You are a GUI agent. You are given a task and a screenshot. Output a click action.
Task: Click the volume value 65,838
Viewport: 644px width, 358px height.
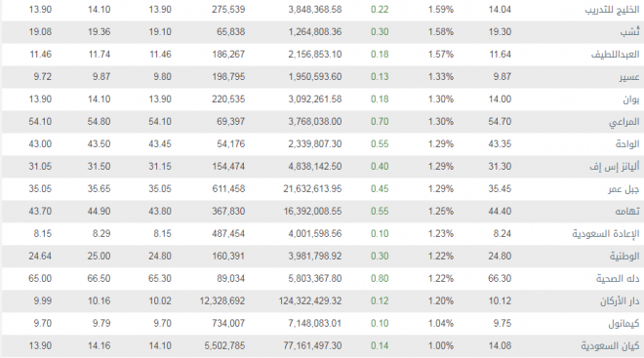[231, 31]
